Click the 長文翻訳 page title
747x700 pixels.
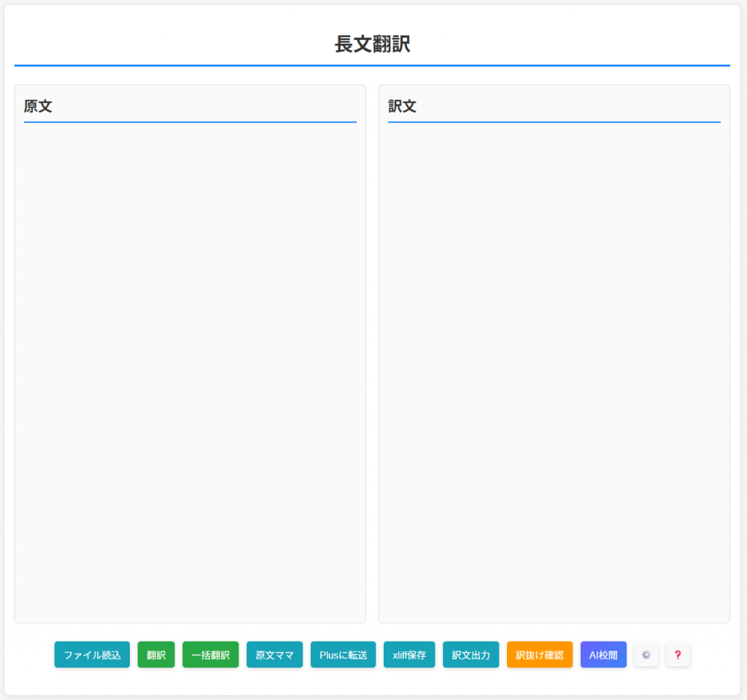click(x=372, y=44)
